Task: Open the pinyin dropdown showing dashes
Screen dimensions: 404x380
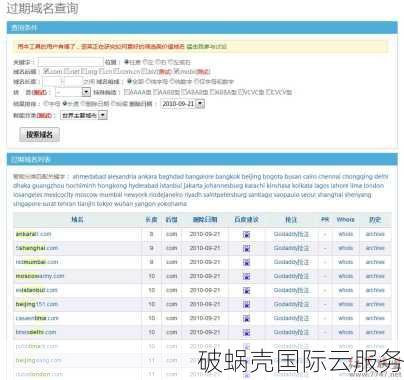Action: pyautogui.click(x=73, y=92)
